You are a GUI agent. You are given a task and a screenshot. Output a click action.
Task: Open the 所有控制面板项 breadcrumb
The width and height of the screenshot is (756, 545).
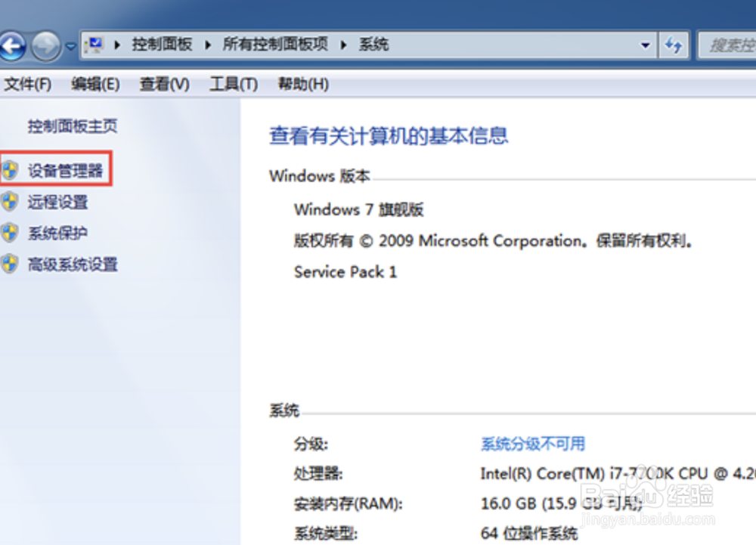275,45
